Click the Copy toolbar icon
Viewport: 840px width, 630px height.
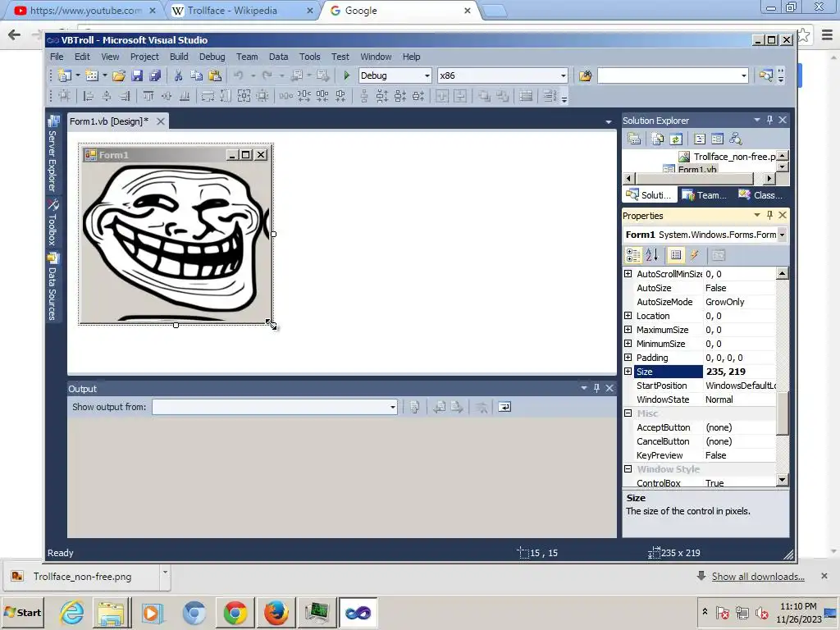click(x=196, y=75)
